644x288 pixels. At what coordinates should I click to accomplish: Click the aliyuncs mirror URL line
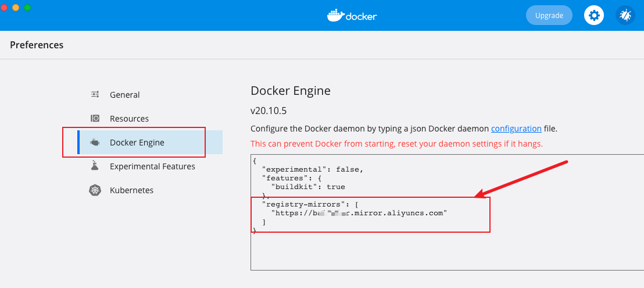(359, 213)
